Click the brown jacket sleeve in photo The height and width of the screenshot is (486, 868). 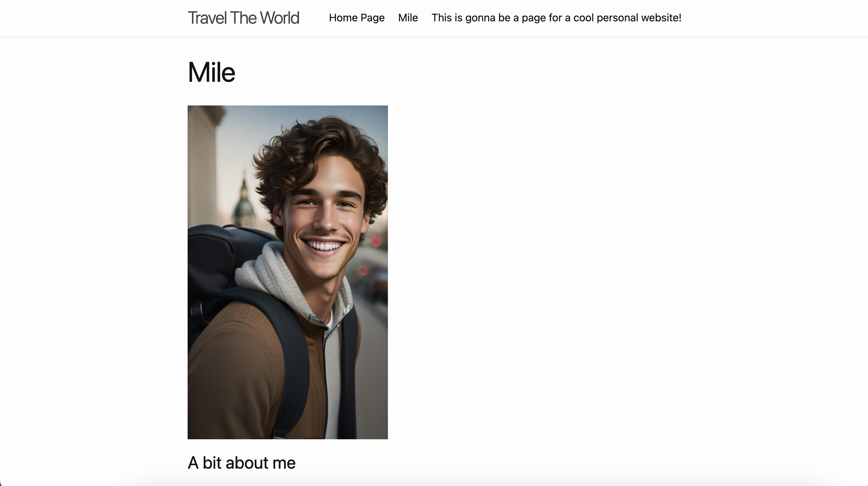232,371
